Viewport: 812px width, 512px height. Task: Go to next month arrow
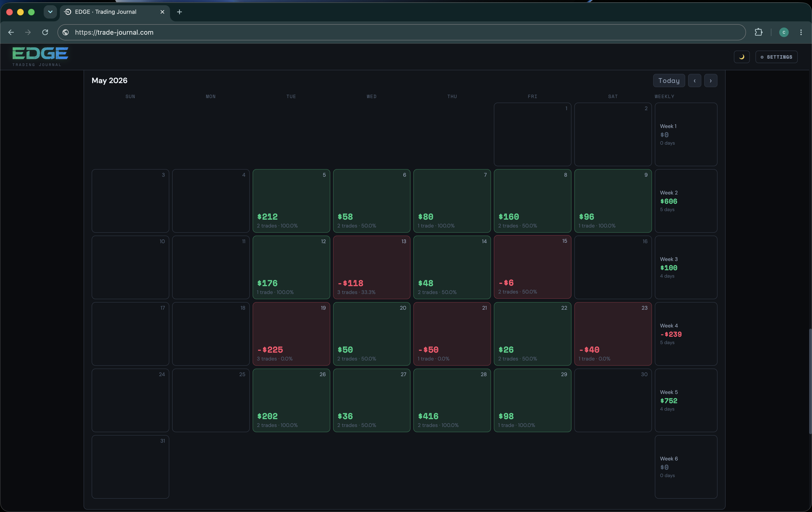click(x=710, y=81)
